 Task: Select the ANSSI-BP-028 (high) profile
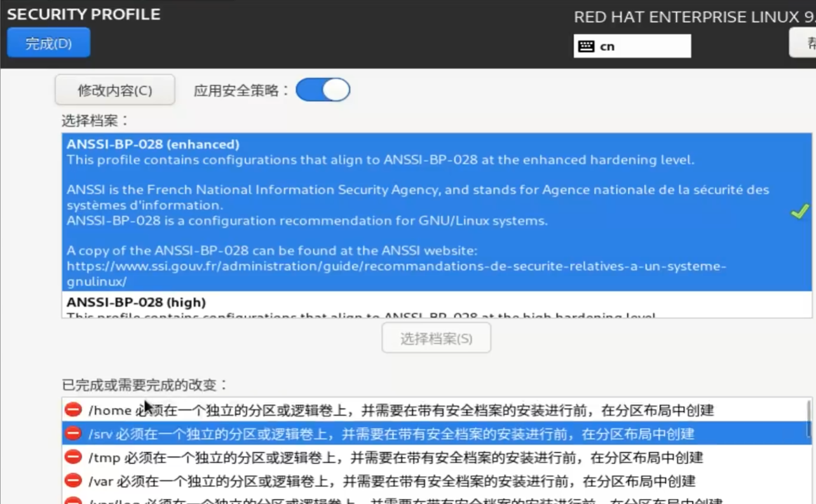click(136, 303)
